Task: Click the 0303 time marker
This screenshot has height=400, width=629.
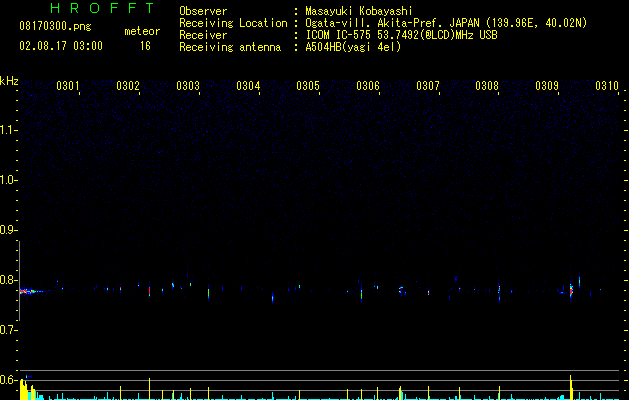Action: point(188,86)
